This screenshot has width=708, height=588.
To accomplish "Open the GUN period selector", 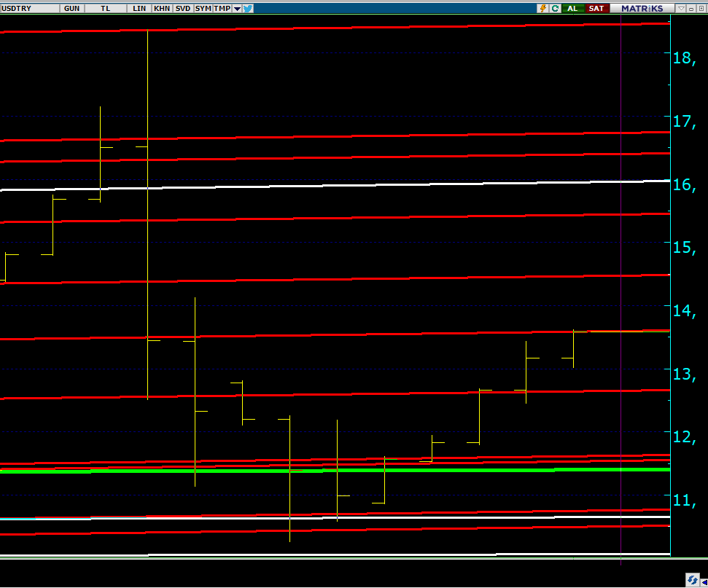I will click(71, 9).
